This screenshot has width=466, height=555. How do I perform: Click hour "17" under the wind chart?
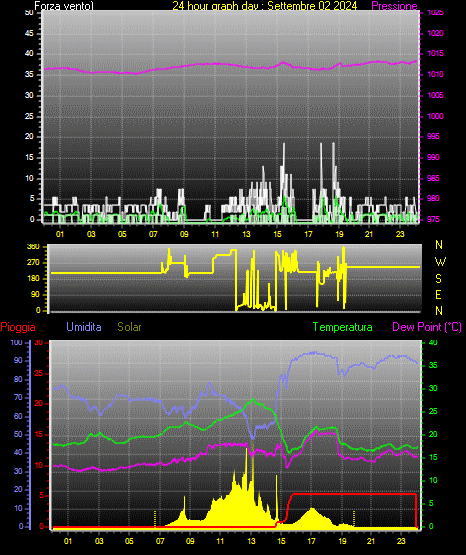[309, 234]
